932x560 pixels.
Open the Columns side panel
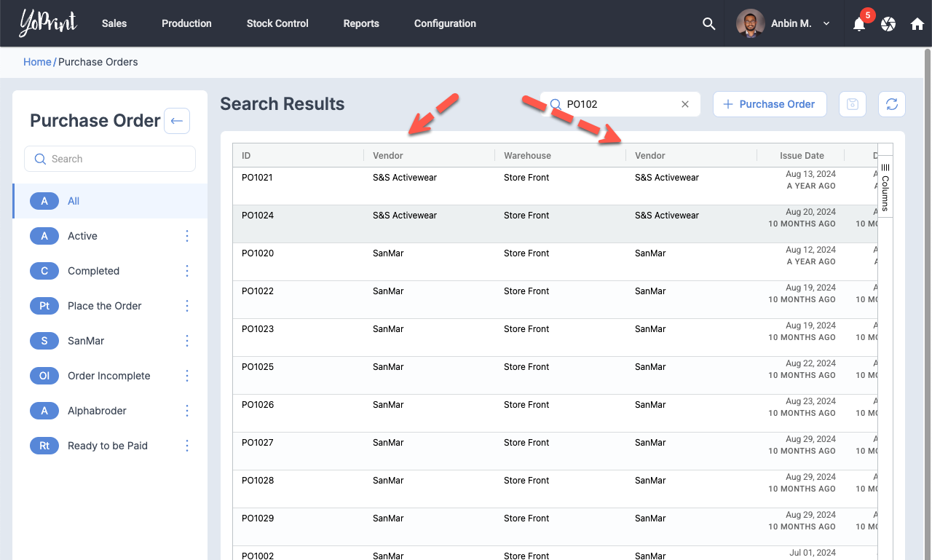click(x=885, y=187)
